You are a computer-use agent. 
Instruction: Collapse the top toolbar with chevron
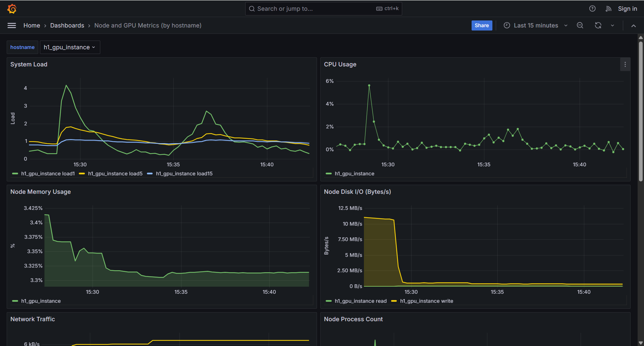coord(634,26)
